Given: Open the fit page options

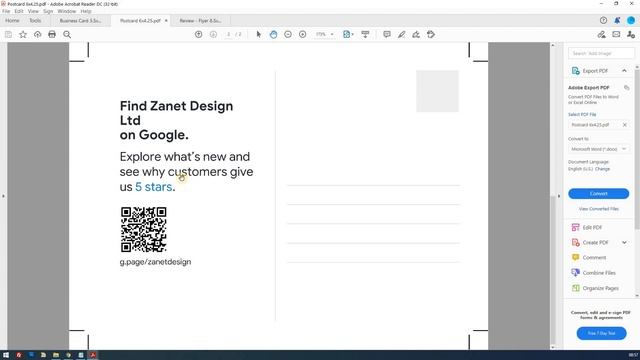Looking at the screenshot, I should click(x=348, y=35).
